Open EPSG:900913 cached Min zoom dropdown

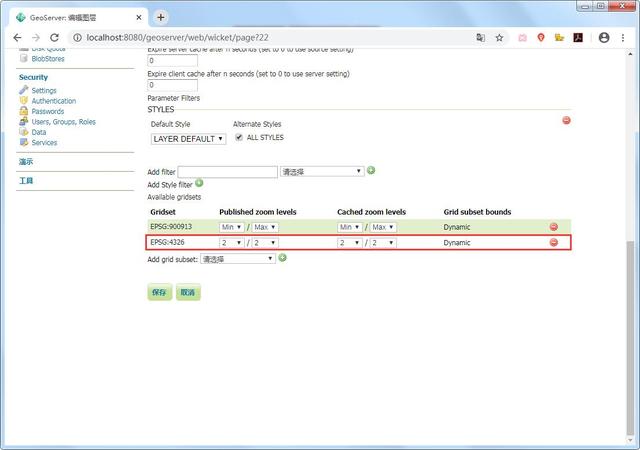[x=349, y=227]
